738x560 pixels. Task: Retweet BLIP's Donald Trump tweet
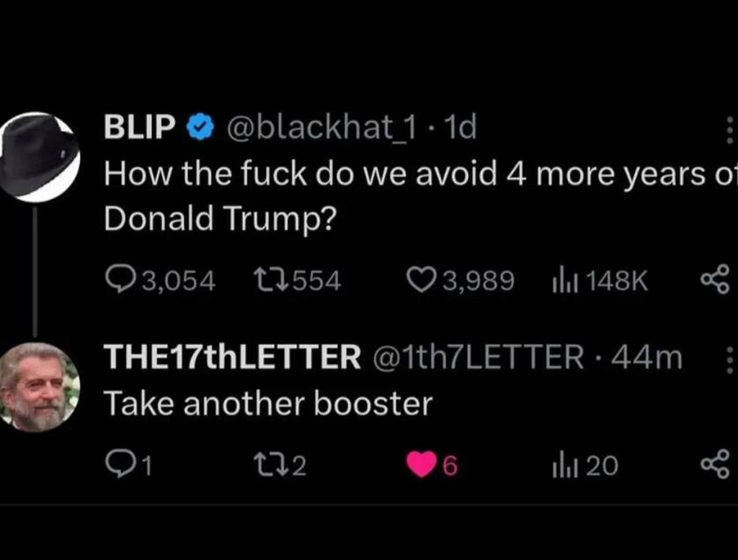click(270, 280)
